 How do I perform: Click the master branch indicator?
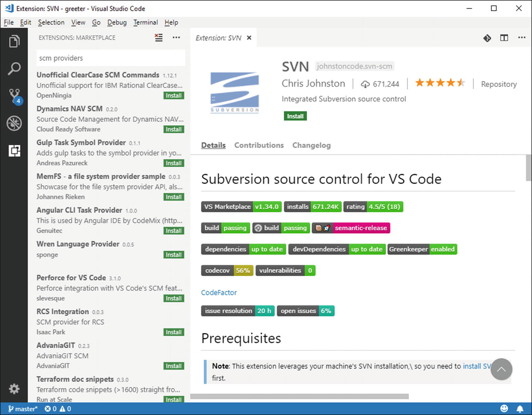(23, 409)
